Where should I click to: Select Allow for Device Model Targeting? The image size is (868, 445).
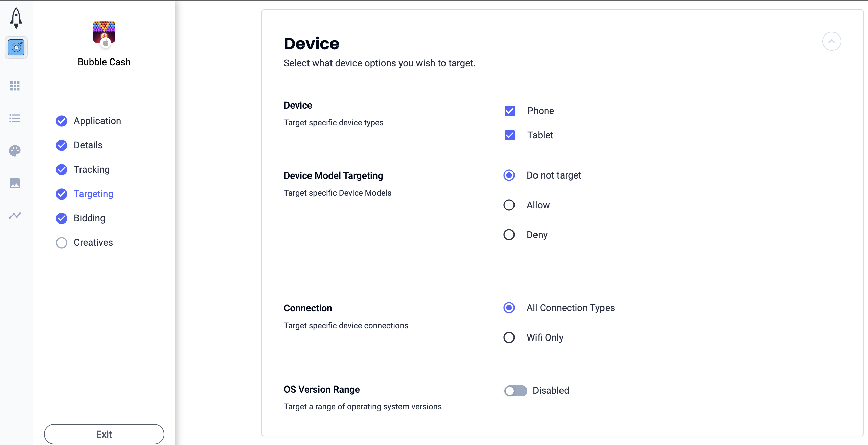coord(509,205)
